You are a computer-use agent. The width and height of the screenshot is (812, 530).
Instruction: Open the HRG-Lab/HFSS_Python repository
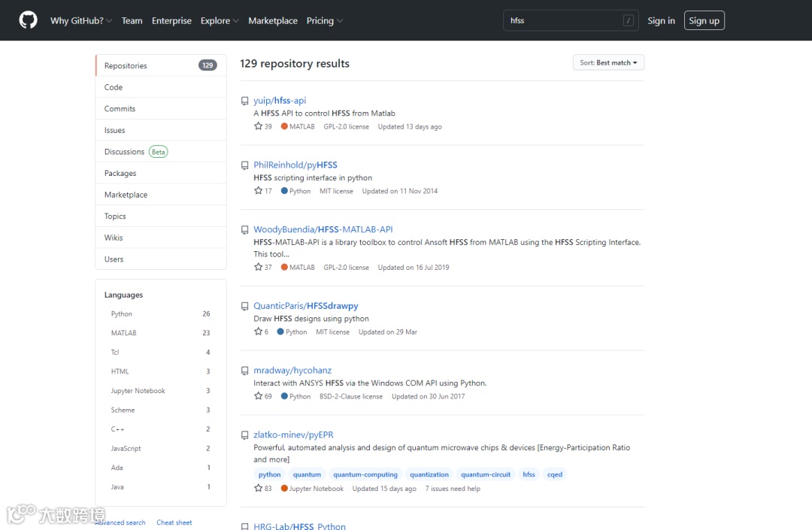pyautogui.click(x=299, y=525)
